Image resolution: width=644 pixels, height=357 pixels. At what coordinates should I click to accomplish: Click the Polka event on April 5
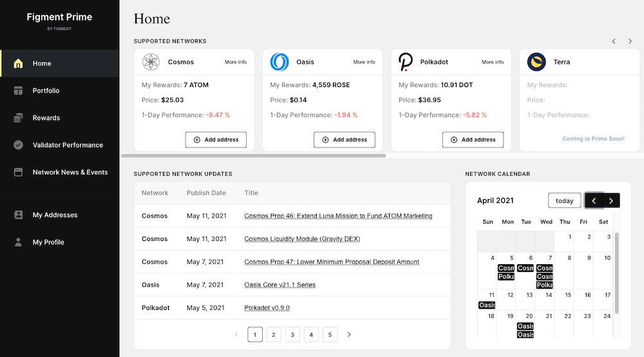click(506, 276)
